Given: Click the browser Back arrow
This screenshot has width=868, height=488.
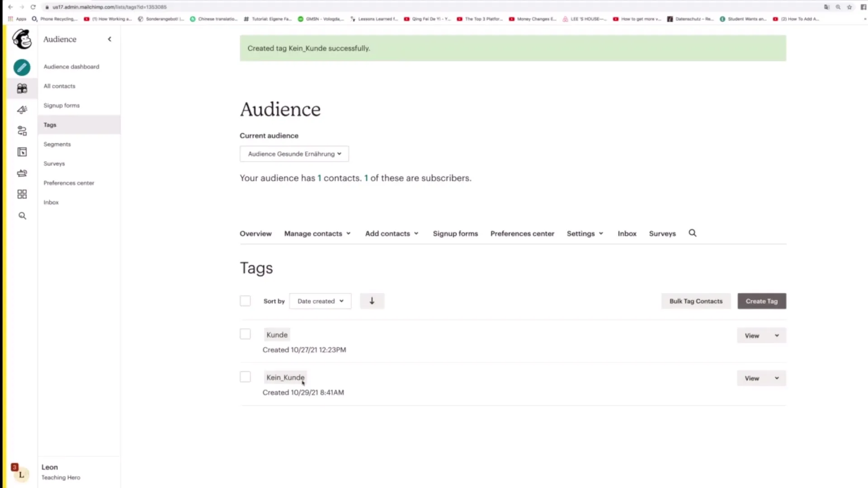Looking at the screenshot, I should pos(10,7).
